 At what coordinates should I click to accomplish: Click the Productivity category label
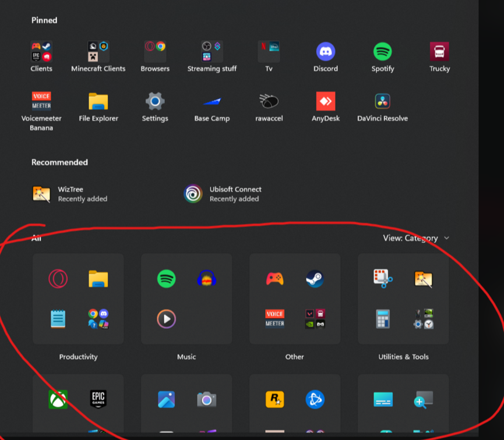coord(78,357)
